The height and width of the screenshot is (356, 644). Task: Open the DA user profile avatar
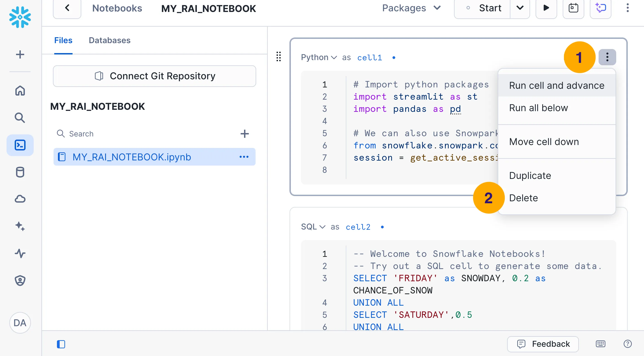tap(20, 323)
